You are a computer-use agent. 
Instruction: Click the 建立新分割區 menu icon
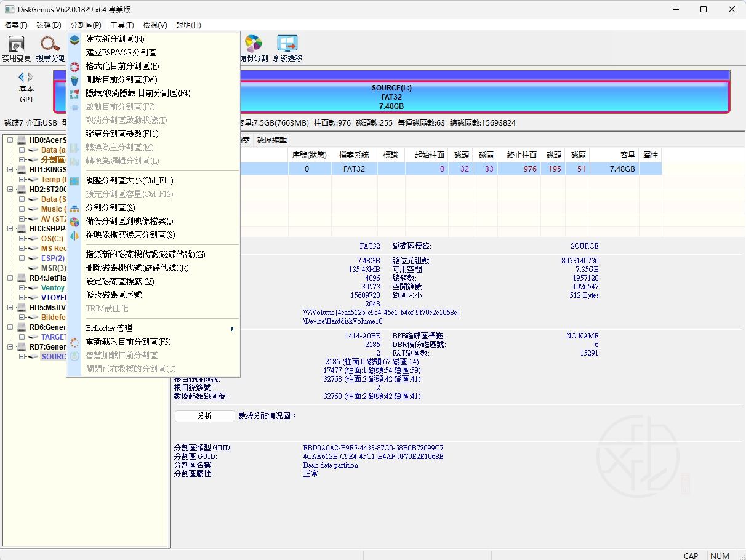pos(74,39)
